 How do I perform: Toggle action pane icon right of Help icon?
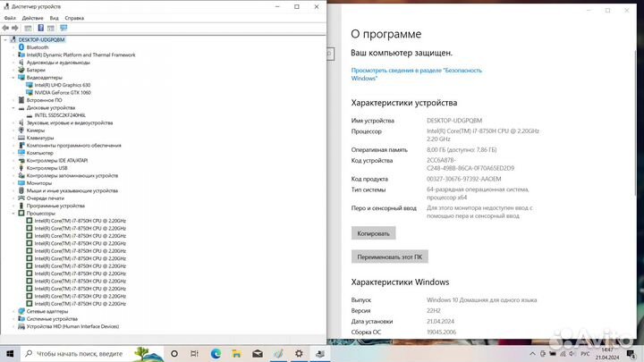(x=51, y=28)
